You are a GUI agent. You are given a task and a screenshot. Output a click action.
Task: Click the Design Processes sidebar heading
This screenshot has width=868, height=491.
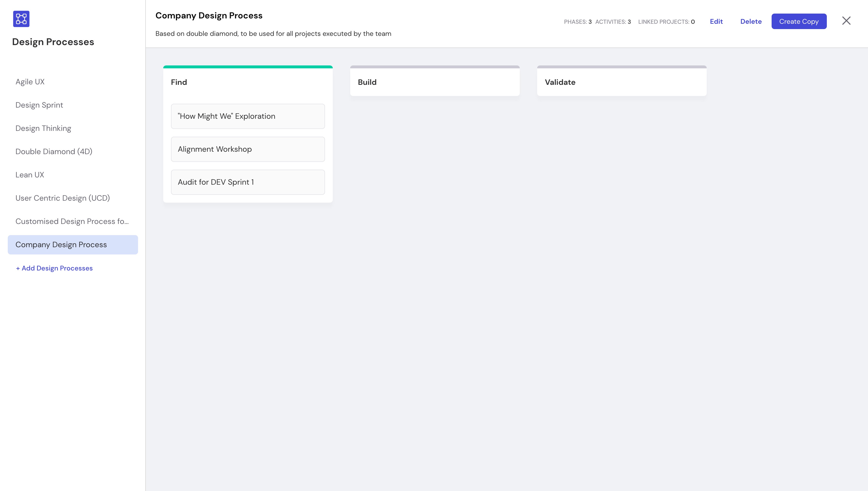coord(53,42)
